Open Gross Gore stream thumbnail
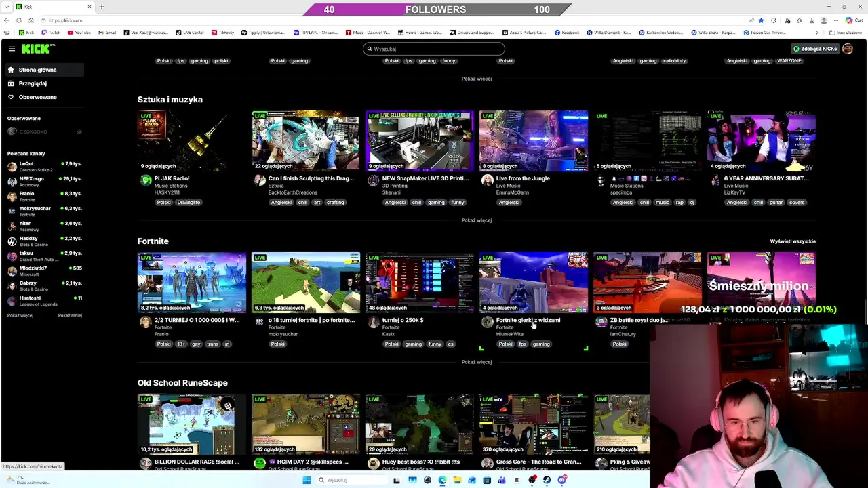The height and width of the screenshot is (488, 868). click(x=534, y=424)
